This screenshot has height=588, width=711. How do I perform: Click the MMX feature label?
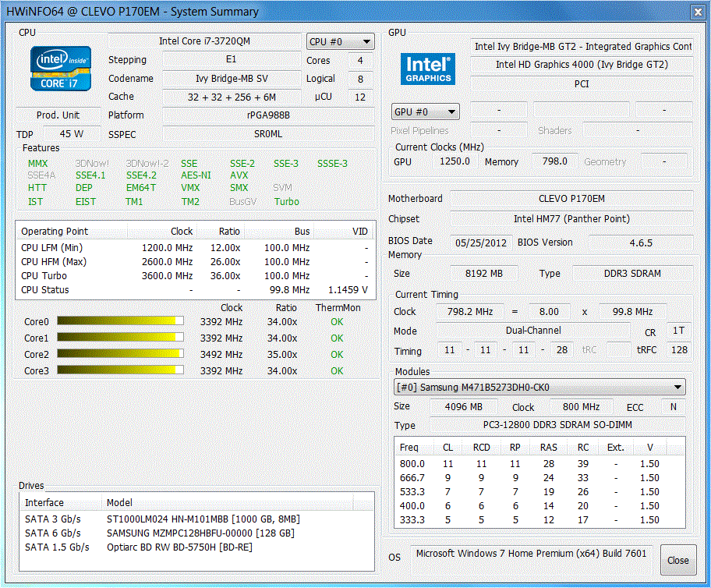point(37,163)
